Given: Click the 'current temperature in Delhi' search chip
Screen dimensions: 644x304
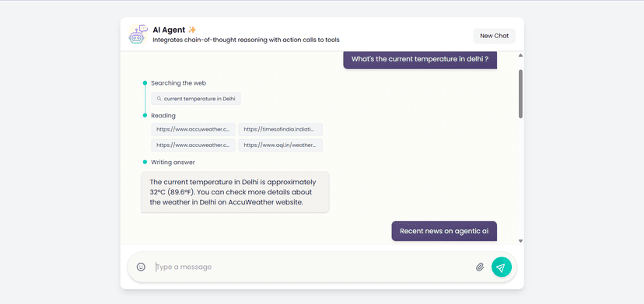Looking at the screenshot, I should [x=196, y=99].
